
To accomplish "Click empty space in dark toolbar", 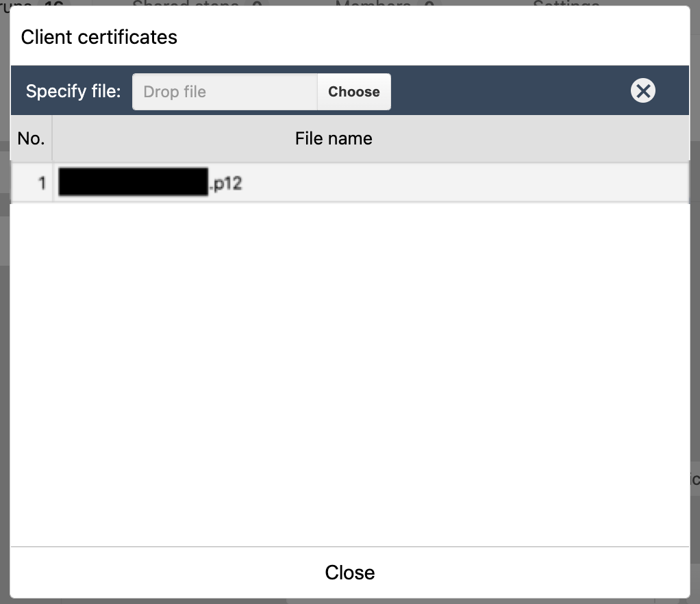I will click(x=507, y=91).
